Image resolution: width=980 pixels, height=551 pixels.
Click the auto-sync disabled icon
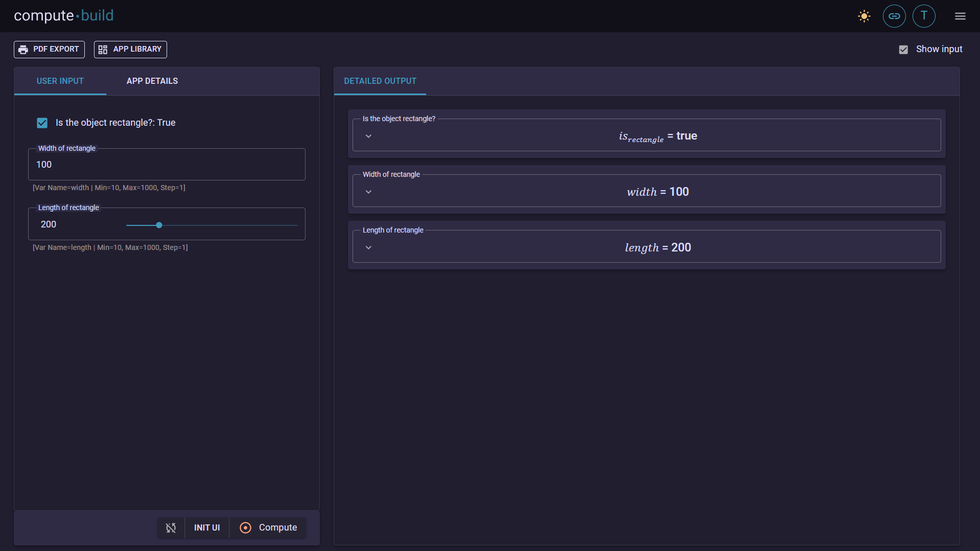point(171,527)
